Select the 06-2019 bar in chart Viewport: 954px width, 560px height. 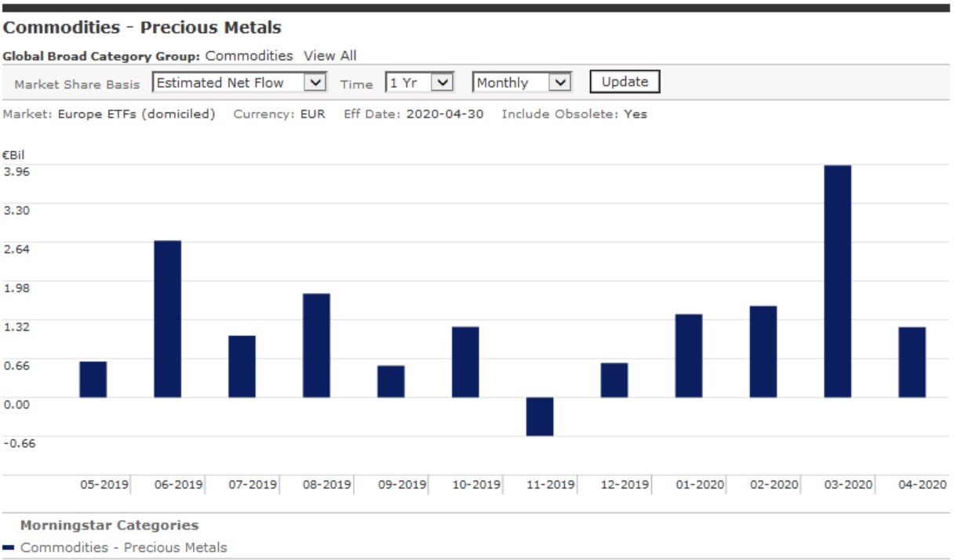[x=167, y=318]
